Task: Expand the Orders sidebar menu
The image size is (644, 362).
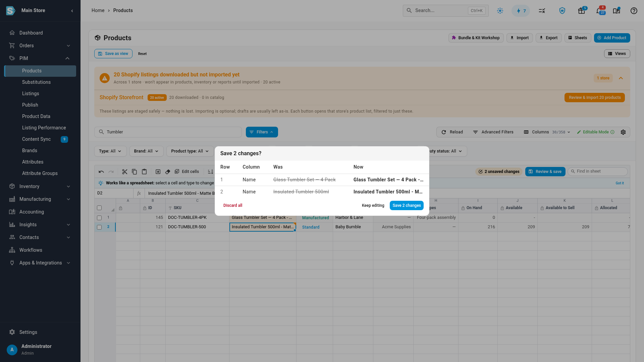Action: [40, 46]
